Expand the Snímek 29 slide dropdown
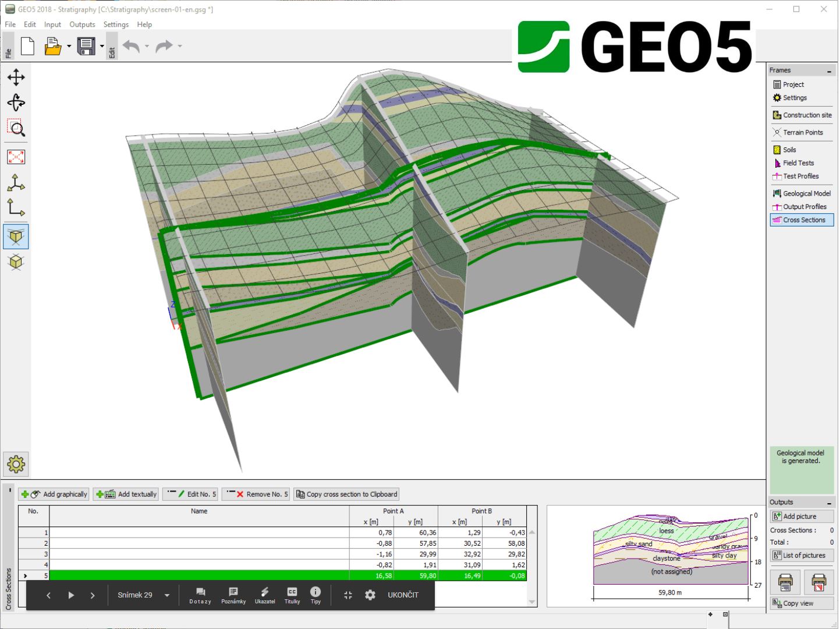The width and height of the screenshot is (840, 629). tap(167, 595)
